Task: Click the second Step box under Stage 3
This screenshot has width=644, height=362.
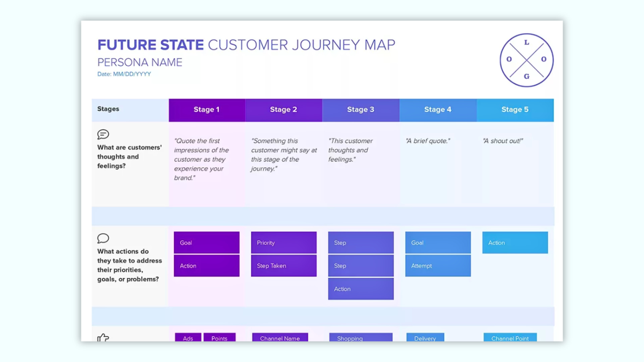Action: point(361,265)
